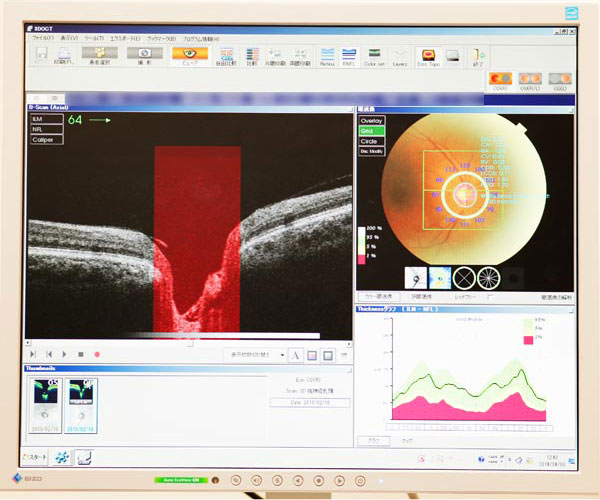
Task: Select the radial spoke circle pattern icon
Action: 489,278
